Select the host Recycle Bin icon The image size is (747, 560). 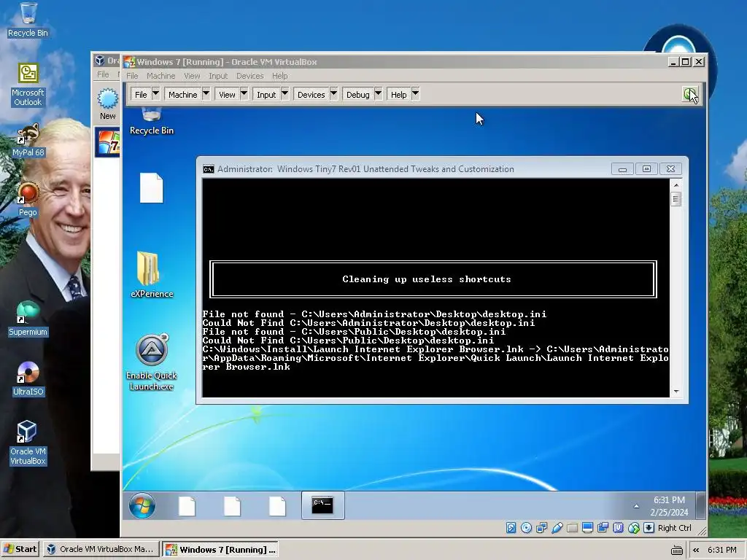tap(28, 20)
